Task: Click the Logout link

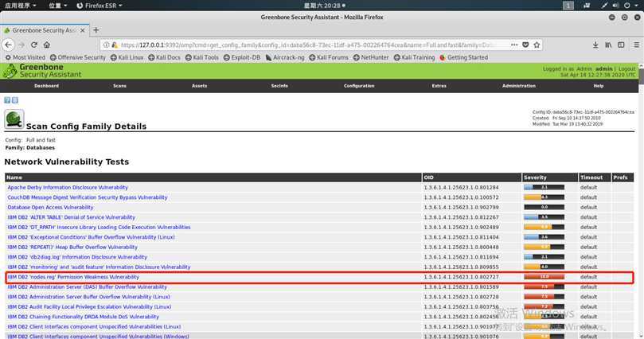Action: pyautogui.click(x=626, y=69)
